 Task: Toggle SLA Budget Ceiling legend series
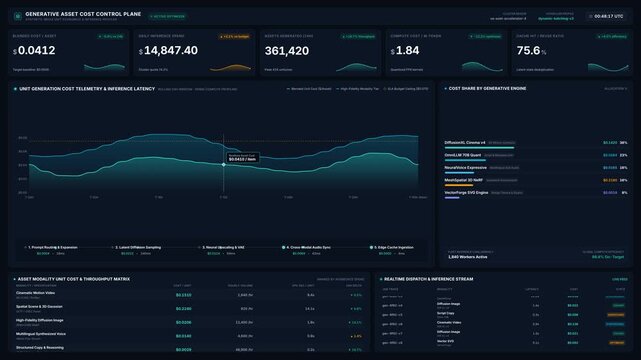[x=406, y=89]
